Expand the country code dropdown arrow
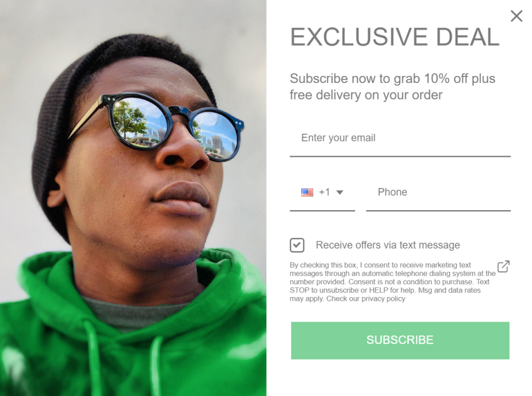 pyautogui.click(x=340, y=193)
